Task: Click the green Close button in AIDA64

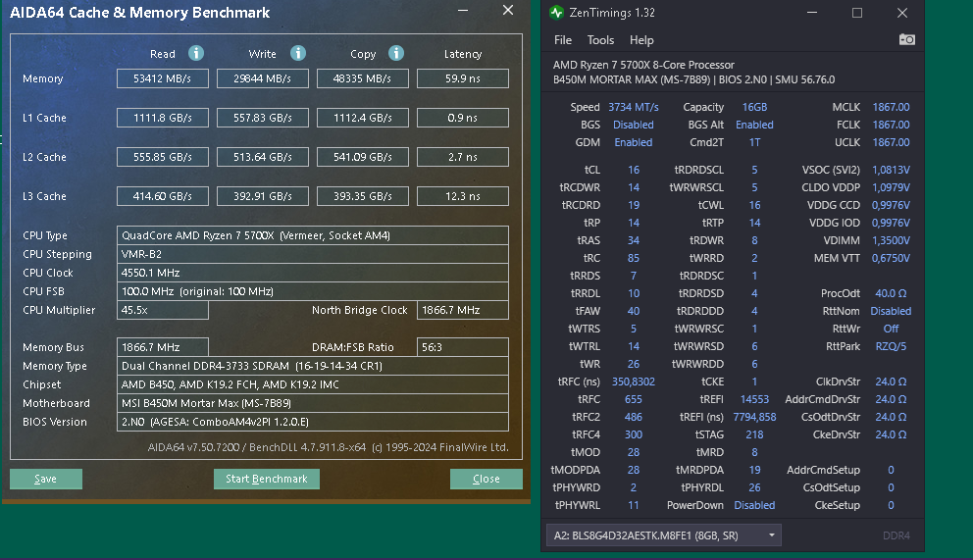Action: tap(486, 479)
